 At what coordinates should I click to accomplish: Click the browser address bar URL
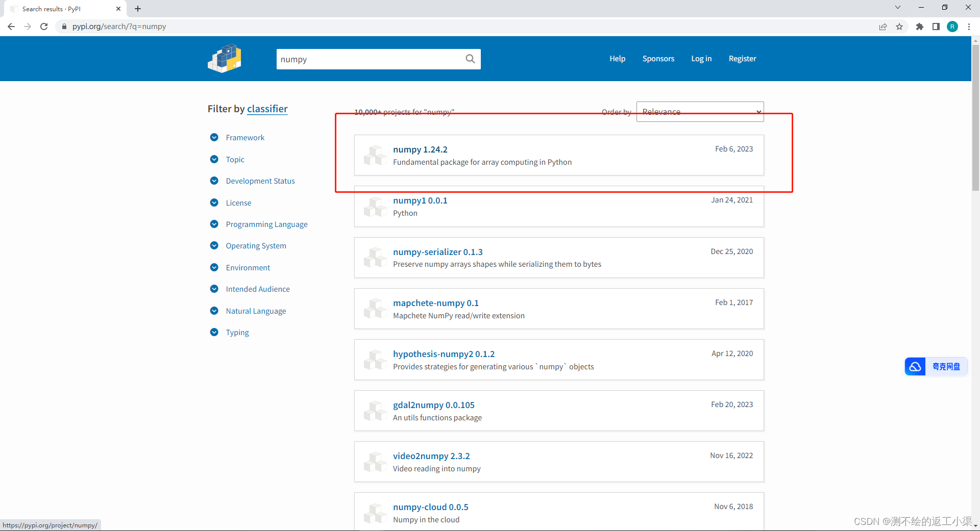click(119, 27)
